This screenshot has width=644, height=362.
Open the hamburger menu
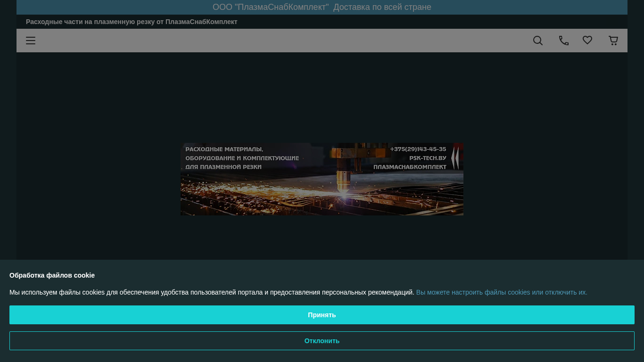tap(31, 41)
